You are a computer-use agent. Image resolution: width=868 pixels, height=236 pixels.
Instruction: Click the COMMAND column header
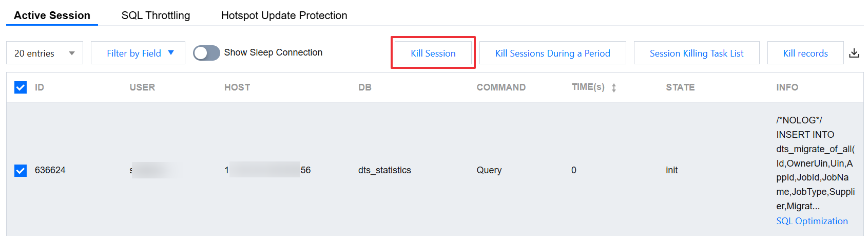501,87
